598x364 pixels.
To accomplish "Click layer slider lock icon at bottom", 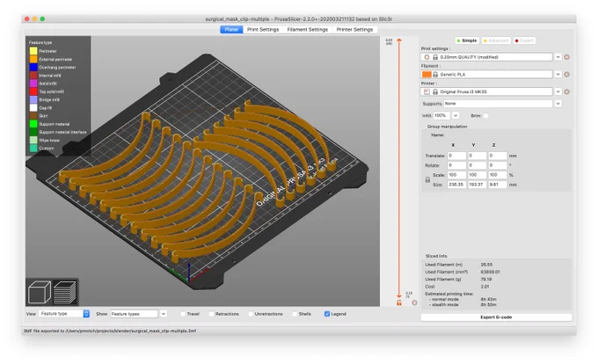I will pyautogui.click(x=399, y=302).
